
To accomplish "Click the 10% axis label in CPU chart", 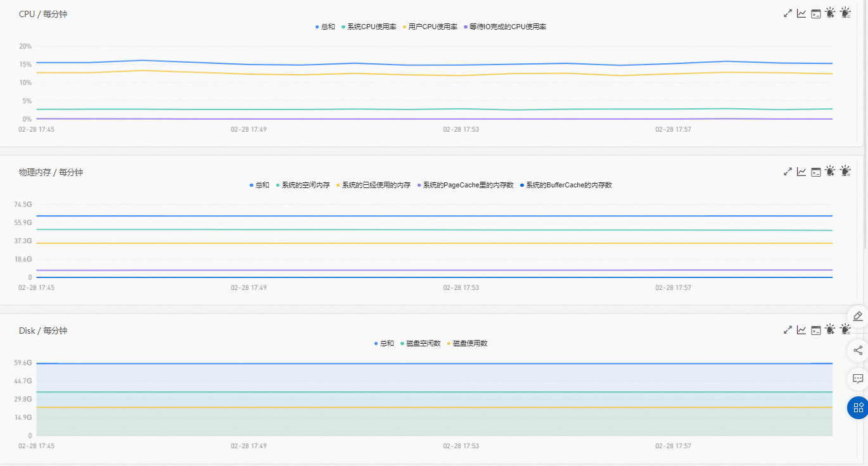I will click(25, 83).
